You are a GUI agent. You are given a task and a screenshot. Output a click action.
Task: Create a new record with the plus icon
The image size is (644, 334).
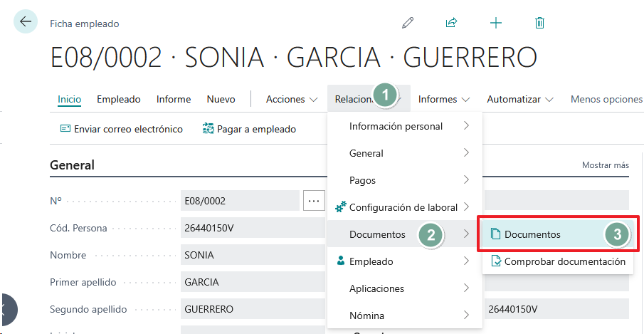pos(496,23)
